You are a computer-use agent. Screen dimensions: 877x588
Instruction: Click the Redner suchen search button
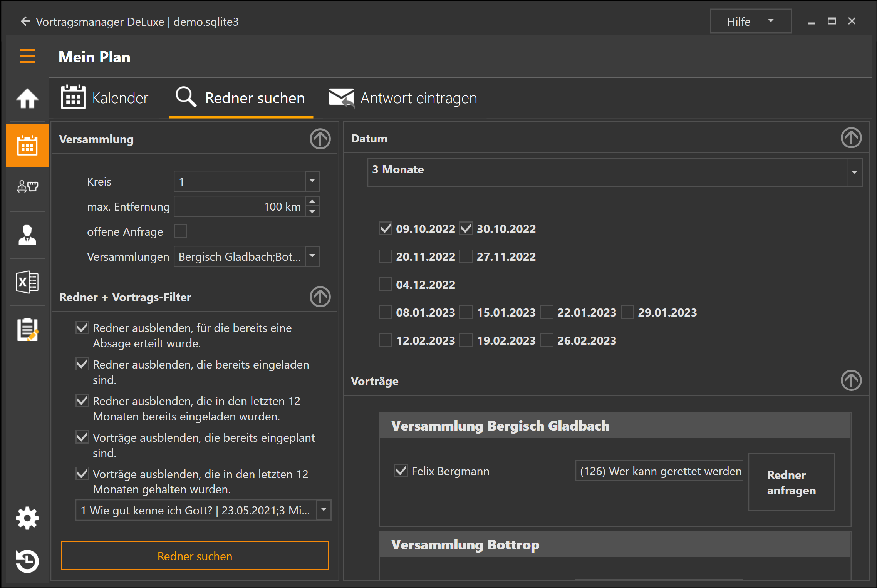tap(195, 556)
